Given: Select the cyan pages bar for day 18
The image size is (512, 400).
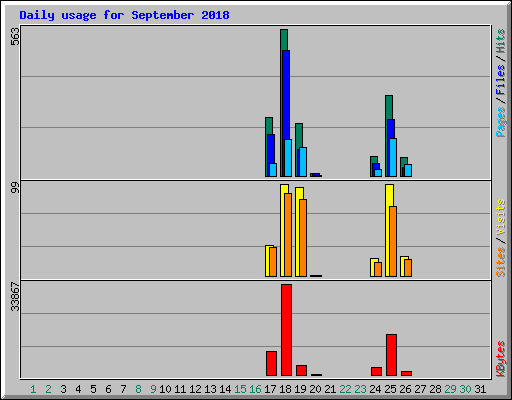Looking at the screenshot, I should point(288,158).
